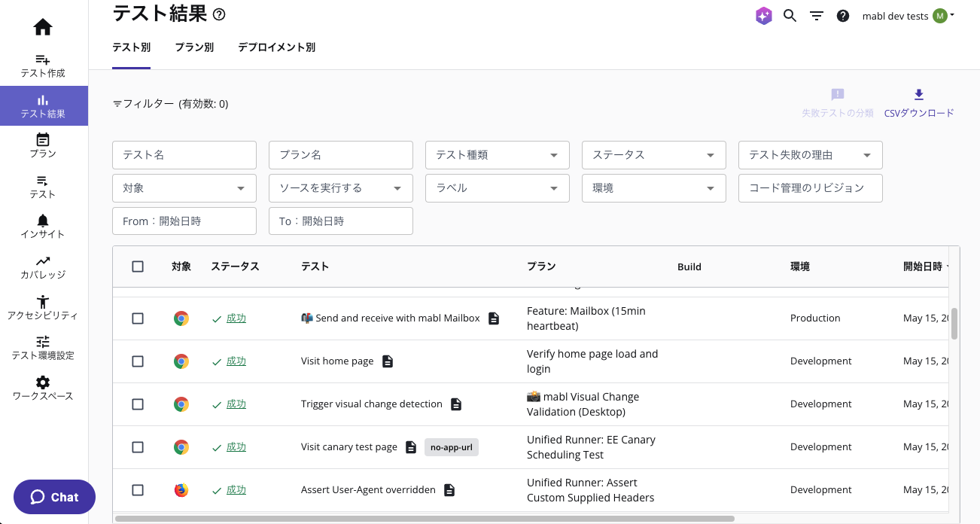
Task: Select the Assert User-Agent overridden row checkbox
Action: [x=138, y=490]
